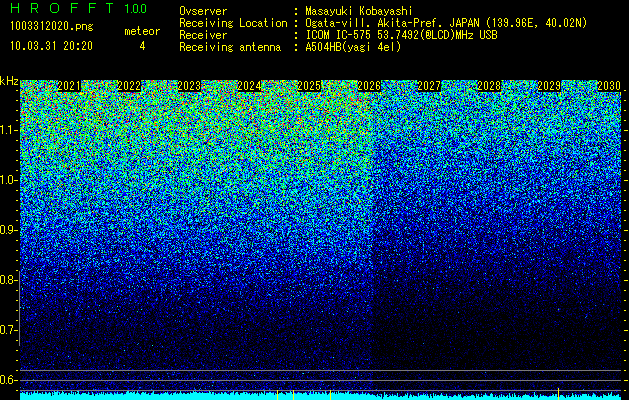
Task: Click the yellow meteor marker near 2029
Action: tap(558, 392)
